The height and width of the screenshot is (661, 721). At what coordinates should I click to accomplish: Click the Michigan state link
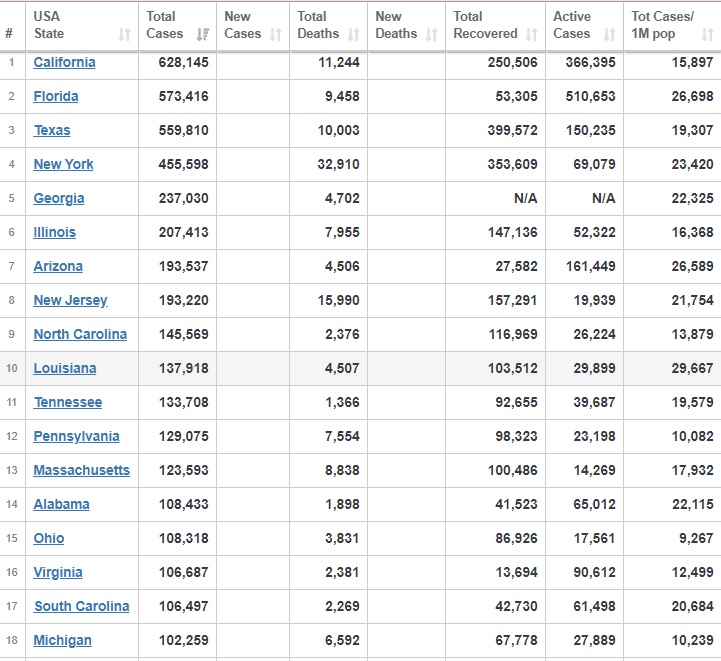pyautogui.click(x=62, y=640)
